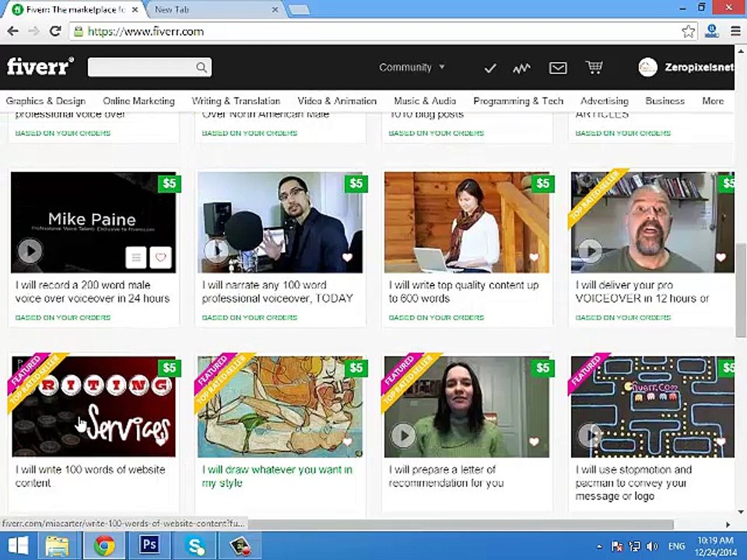Click the browser back arrow
Image resolution: width=747 pixels, height=560 pixels.
(x=13, y=31)
